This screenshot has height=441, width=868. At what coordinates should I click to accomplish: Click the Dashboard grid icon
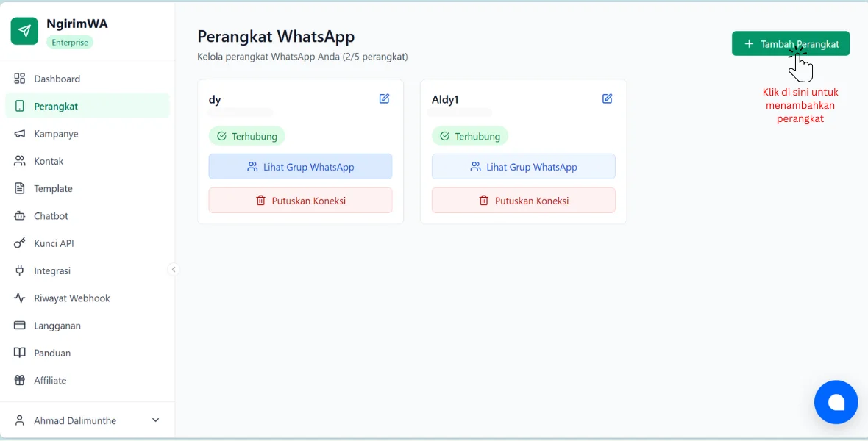[19, 79]
